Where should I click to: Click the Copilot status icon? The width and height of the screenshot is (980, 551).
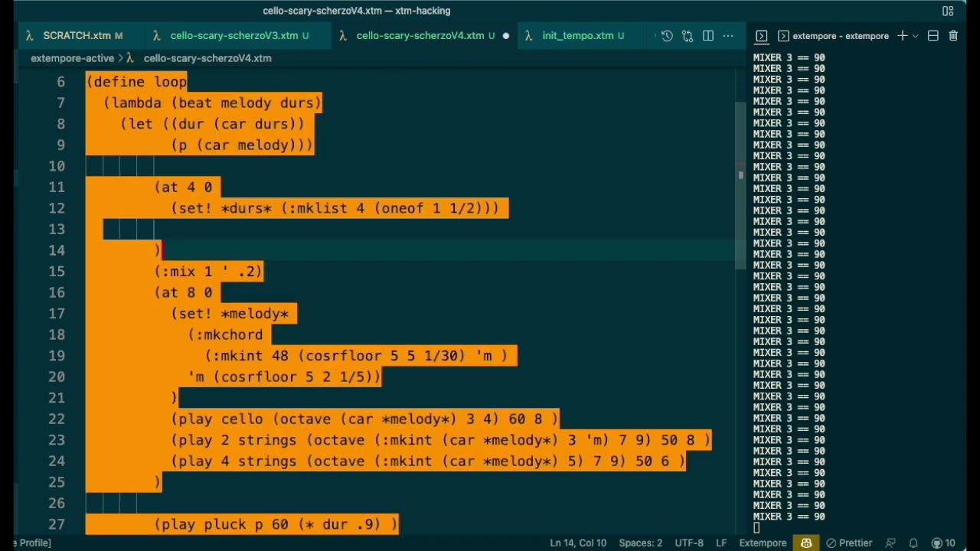tap(806, 543)
